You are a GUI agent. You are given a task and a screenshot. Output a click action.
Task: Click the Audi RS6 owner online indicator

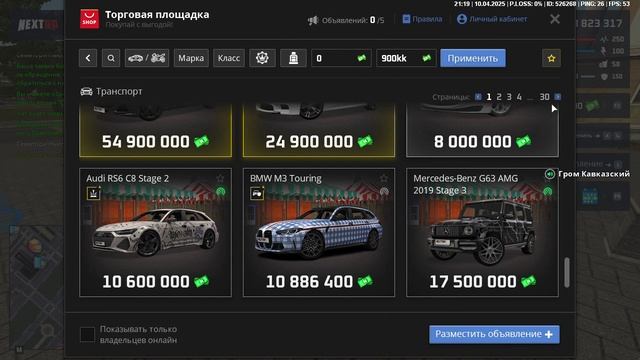[221, 191]
